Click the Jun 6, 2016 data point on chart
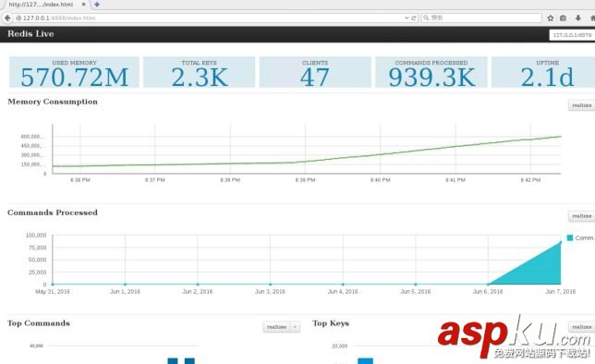 (488, 284)
